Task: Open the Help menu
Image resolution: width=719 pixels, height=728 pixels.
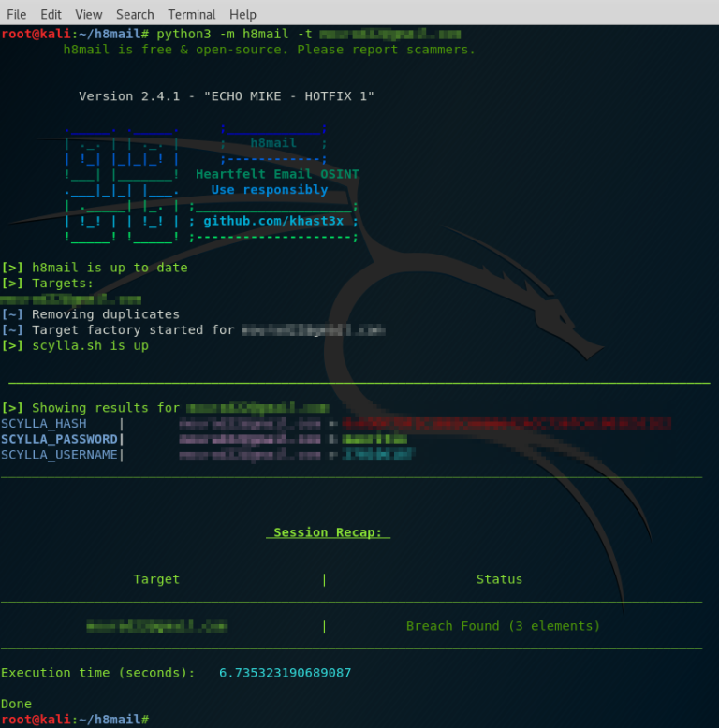Action: 242,15
